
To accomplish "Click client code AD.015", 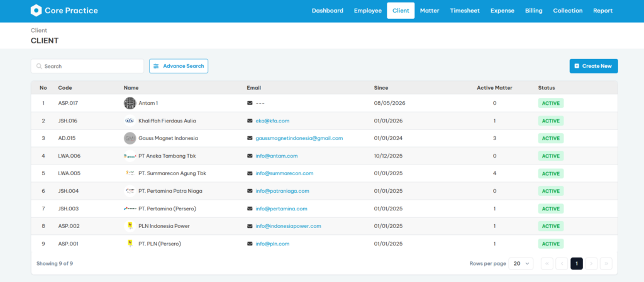I will (x=67, y=139).
